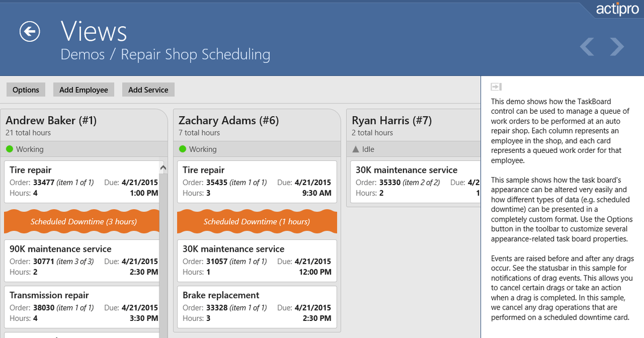Click Zachary Adams' green Working status indicator
This screenshot has height=338, width=644.
coord(182,149)
